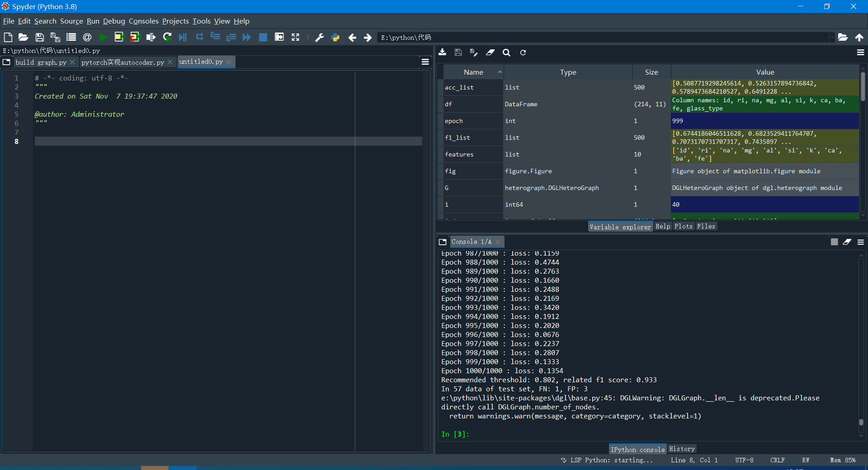The height and width of the screenshot is (470, 868).
Task: Switch to the Plots pane tab
Action: click(x=684, y=226)
